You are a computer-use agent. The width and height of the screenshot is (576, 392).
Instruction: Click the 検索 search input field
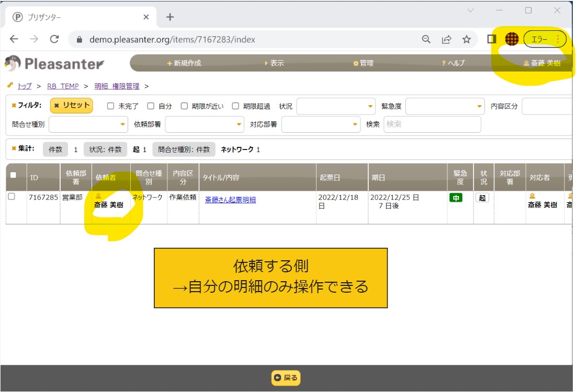[x=432, y=124]
